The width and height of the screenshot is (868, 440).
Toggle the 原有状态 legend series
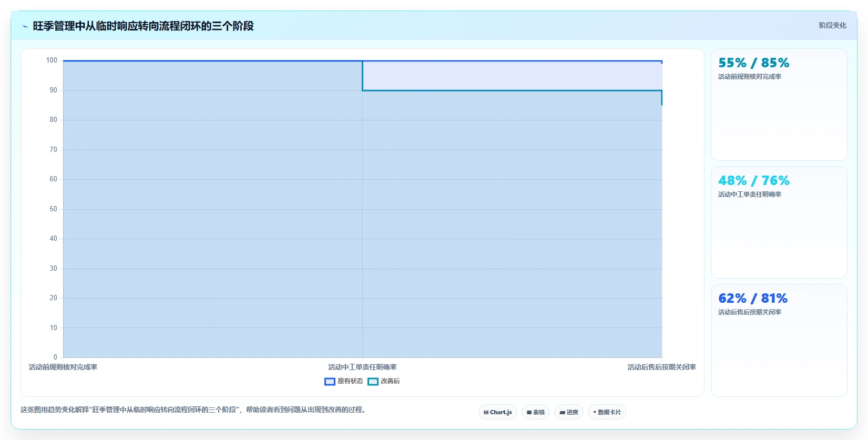click(344, 381)
